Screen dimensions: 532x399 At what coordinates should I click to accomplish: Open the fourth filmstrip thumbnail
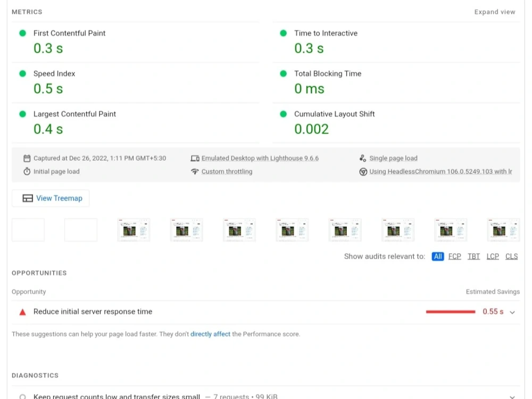click(x=187, y=230)
